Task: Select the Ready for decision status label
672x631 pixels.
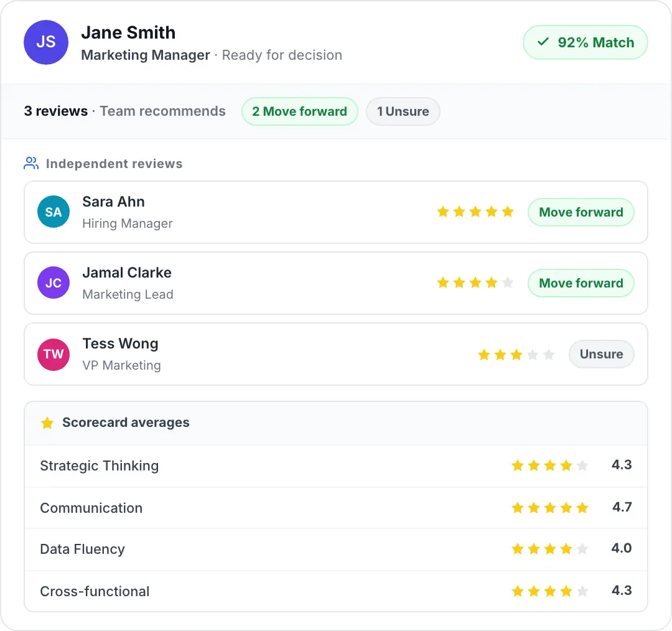Action: (x=282, y=55)
